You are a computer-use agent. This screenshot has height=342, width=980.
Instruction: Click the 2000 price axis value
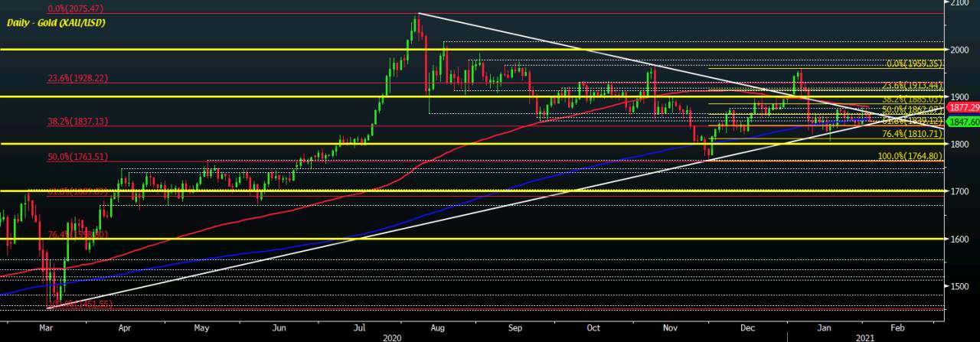click(x=961, y=50)
